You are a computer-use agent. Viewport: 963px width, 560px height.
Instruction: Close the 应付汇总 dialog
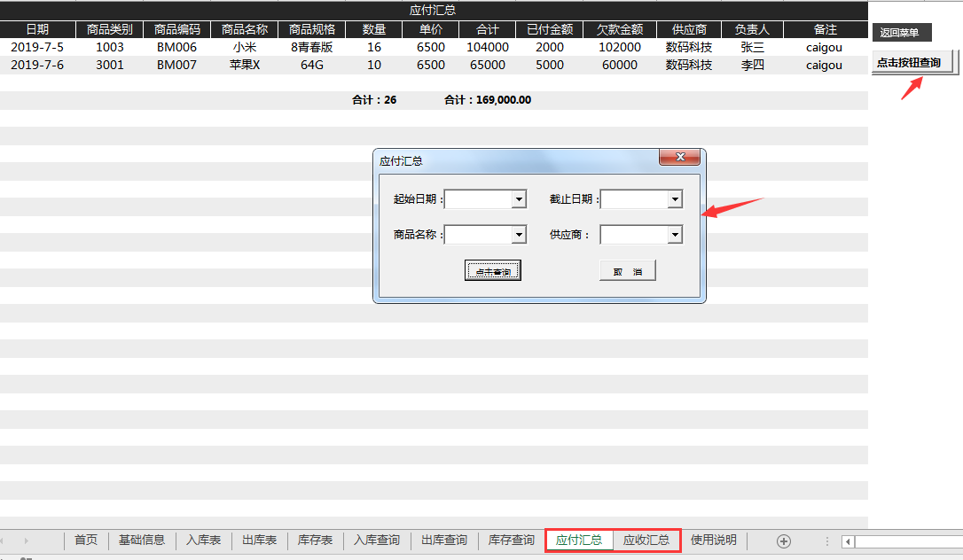[x=680, y=157]
